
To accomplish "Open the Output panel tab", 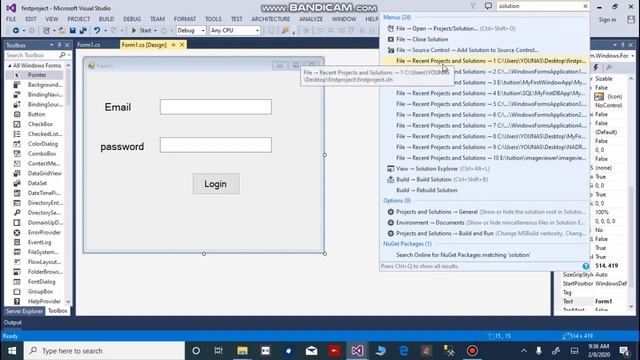I will click(x=13, y=322).
